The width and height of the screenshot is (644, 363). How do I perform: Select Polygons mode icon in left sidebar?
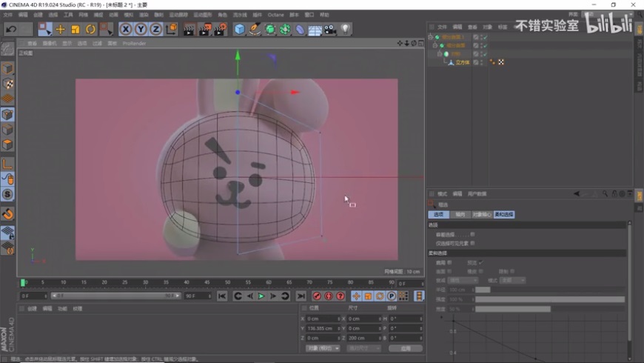tap(7, 144)
